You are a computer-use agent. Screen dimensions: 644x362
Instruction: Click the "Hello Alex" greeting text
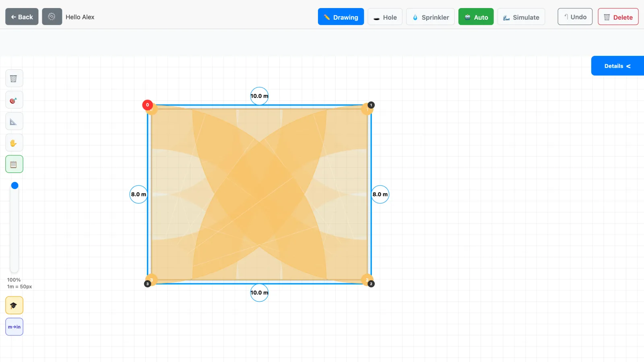pos(80,17)
